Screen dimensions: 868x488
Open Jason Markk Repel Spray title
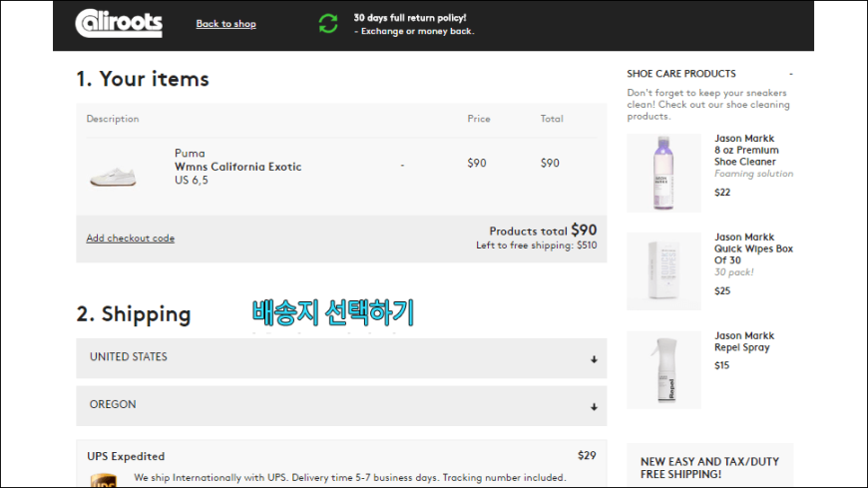coord(744,341)
